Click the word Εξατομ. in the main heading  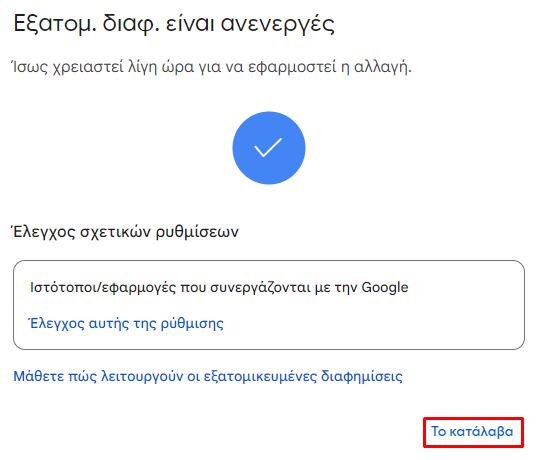(55, 24)
